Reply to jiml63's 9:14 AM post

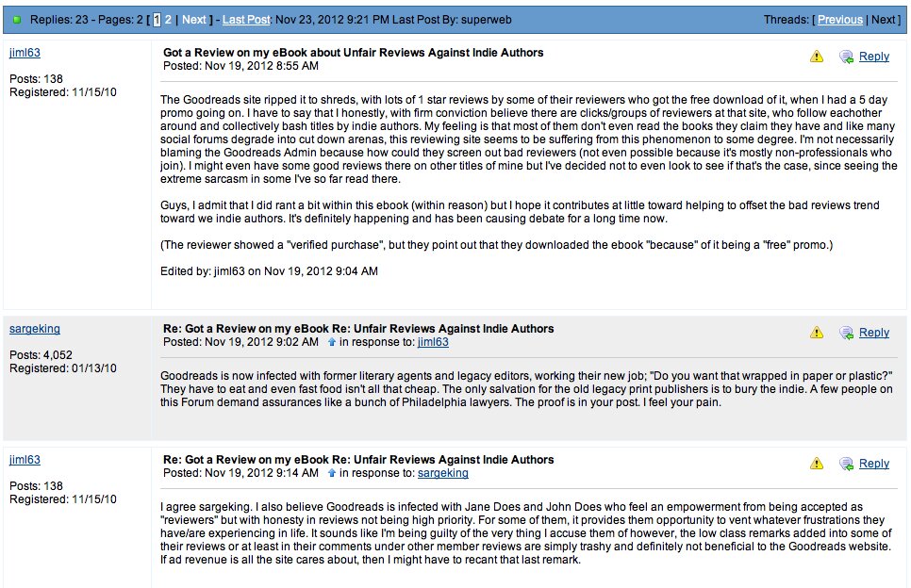tap(874, 464)
